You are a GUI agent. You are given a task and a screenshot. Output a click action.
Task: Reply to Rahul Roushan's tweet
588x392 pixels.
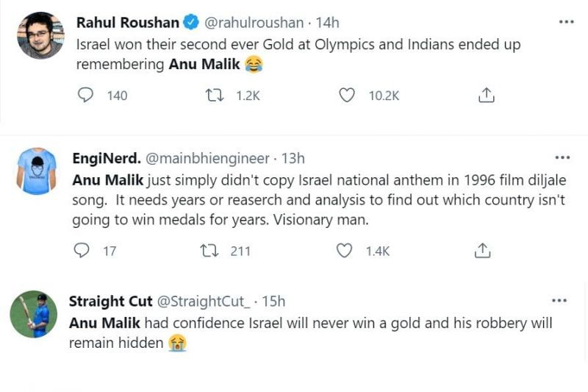pyautogui.click(x=86, y=95)
